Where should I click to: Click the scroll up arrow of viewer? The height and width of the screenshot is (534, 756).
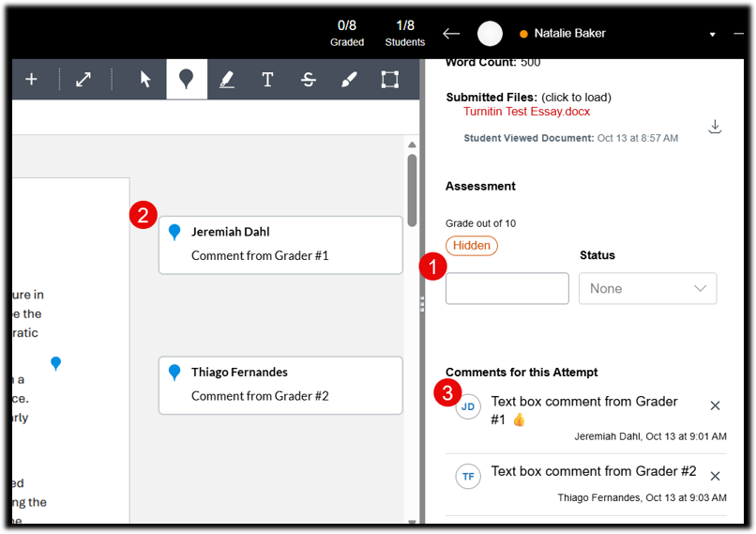(x=412, y=145)
